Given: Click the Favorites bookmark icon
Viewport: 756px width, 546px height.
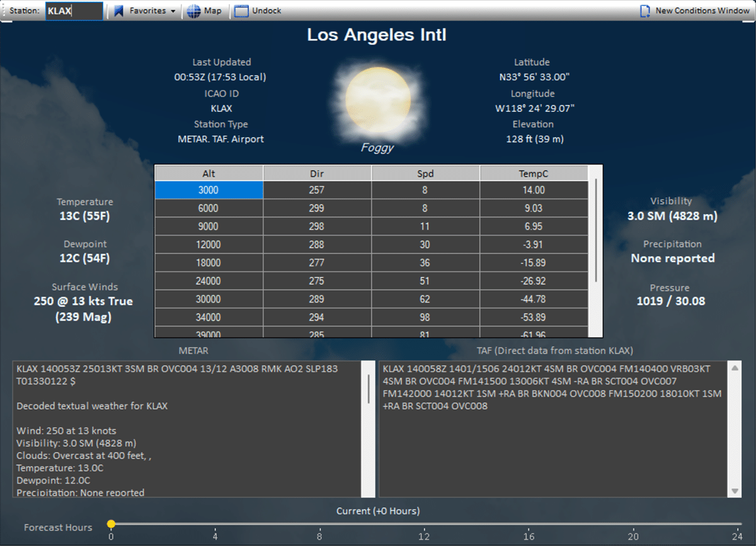Looking at the screenshot, I should [118, 11].
